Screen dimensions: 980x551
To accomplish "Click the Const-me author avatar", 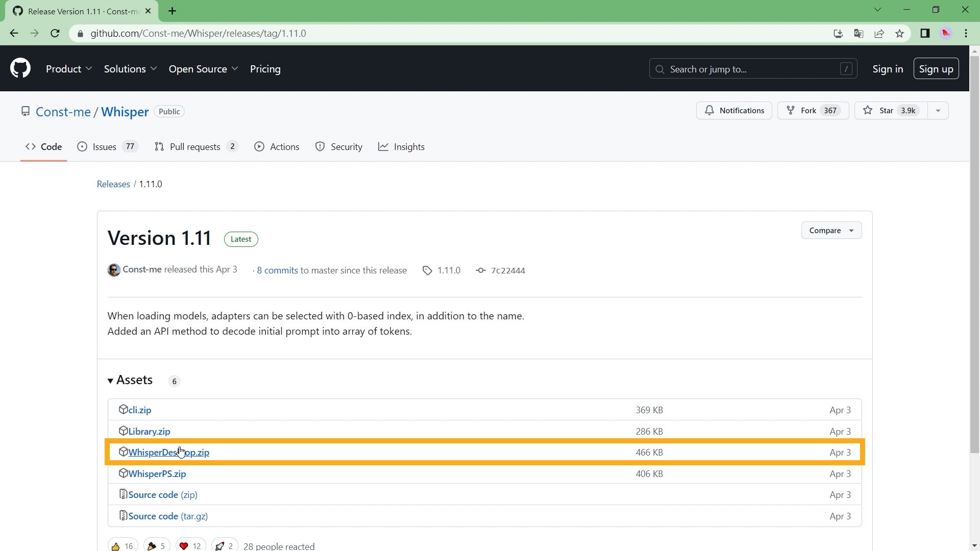I will (x=114, y=270).
